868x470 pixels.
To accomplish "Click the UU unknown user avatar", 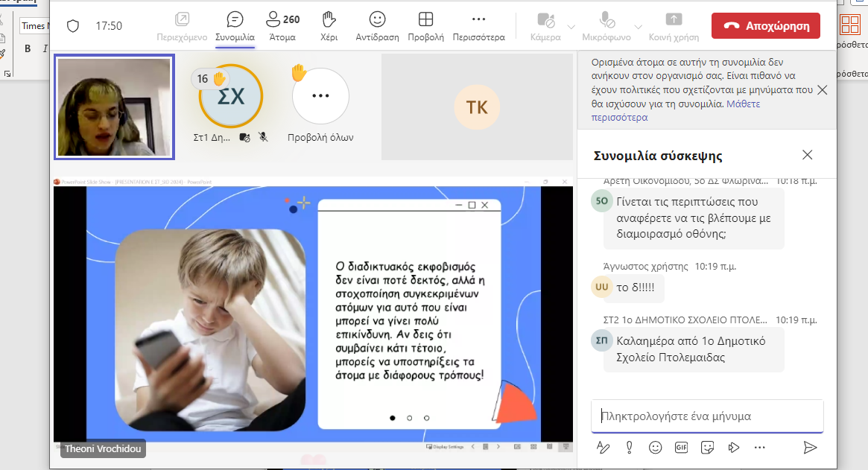I will 602,287.
